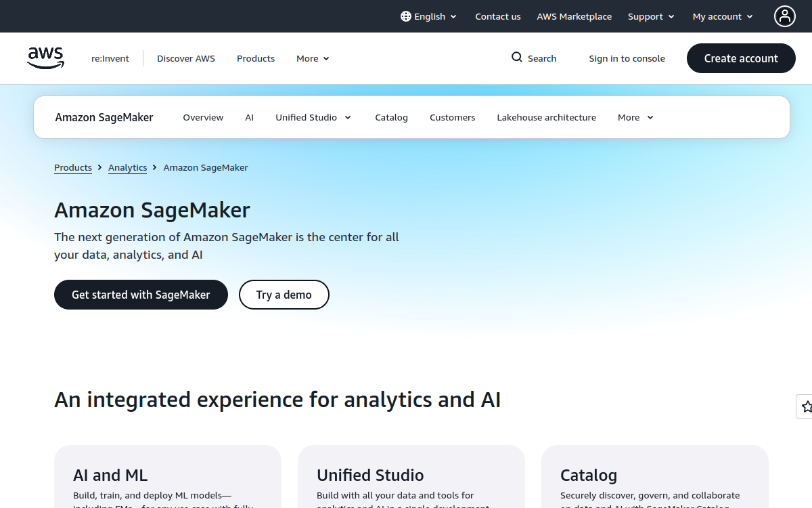Open the re:Invent page
This screenshot has width=812, height=508.
click(x=110, y=58)
